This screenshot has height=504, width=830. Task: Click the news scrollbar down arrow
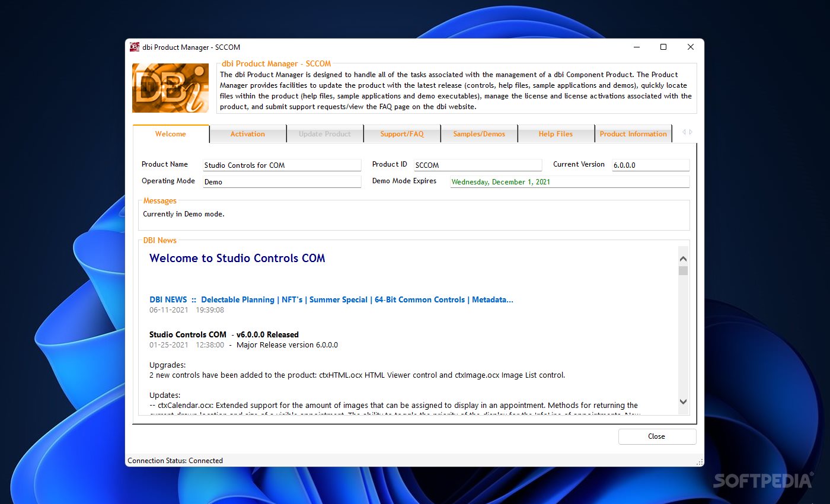point(683,401)
